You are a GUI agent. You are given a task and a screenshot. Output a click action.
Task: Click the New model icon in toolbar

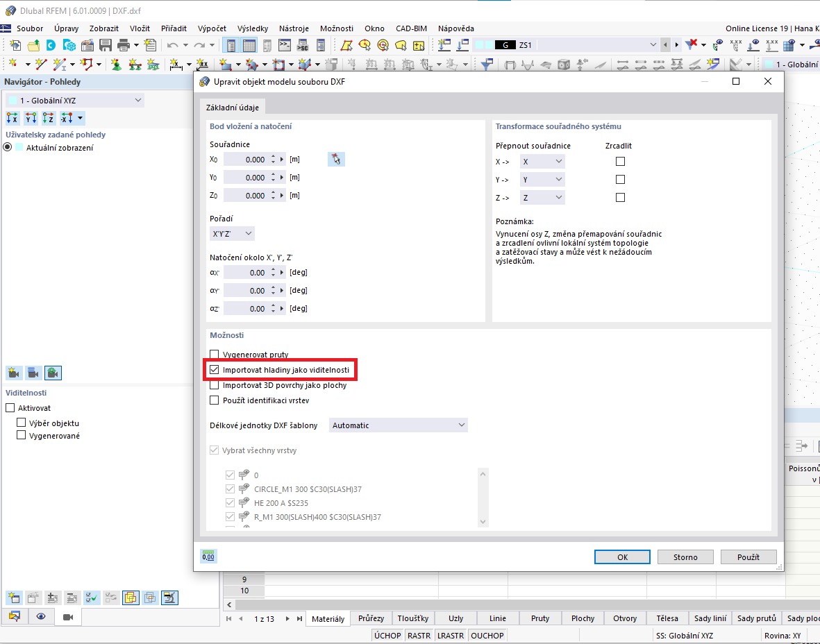(15, 45)
